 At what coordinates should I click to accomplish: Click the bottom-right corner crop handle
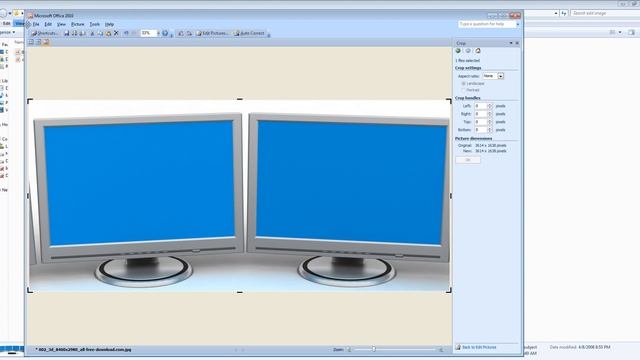click(449, 290)
